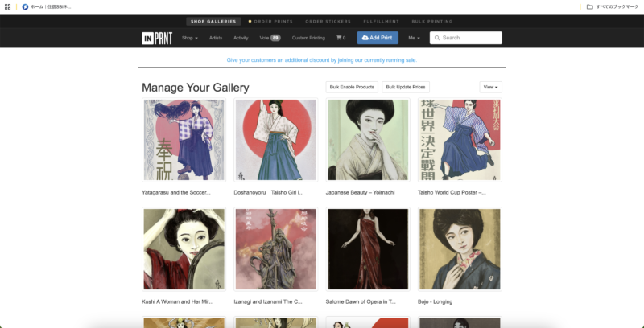
Task: Open the View dropdown
Action: coord(490,87)
